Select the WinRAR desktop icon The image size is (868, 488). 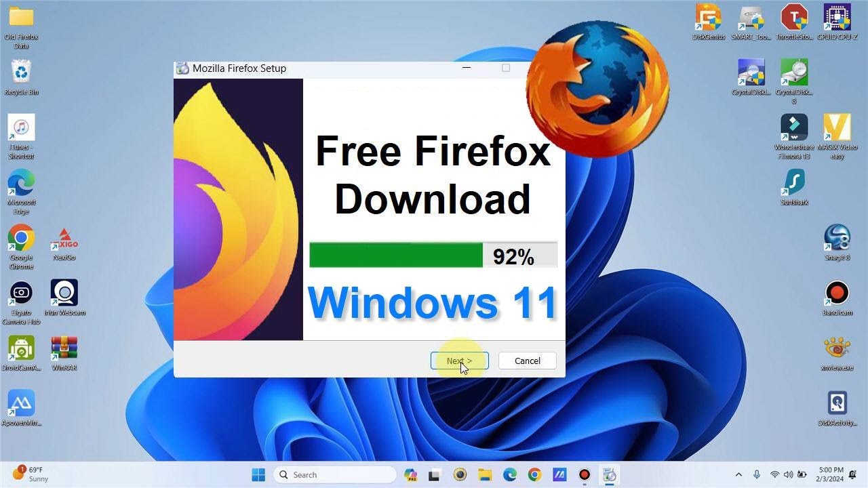point(64,354)
